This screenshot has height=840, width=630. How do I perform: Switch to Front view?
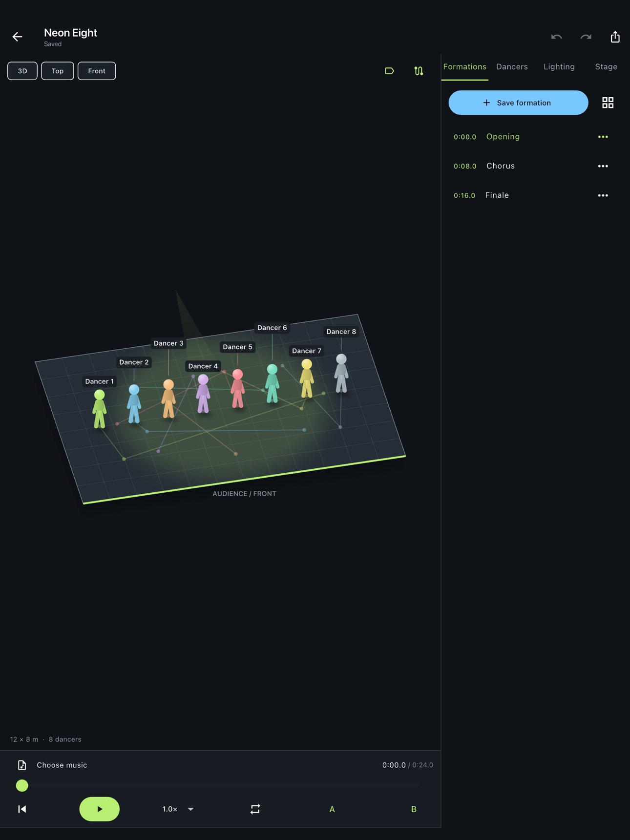click(x=97, y=71)
